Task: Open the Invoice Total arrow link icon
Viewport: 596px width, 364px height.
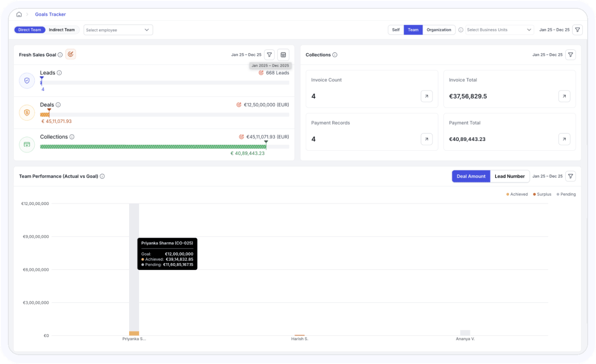Action: (564, 96)
